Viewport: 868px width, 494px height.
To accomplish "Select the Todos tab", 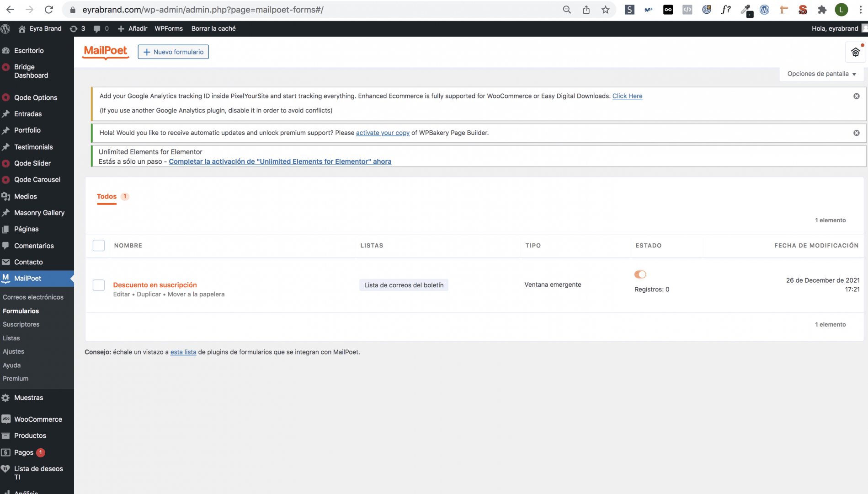I will coord(107,196).
